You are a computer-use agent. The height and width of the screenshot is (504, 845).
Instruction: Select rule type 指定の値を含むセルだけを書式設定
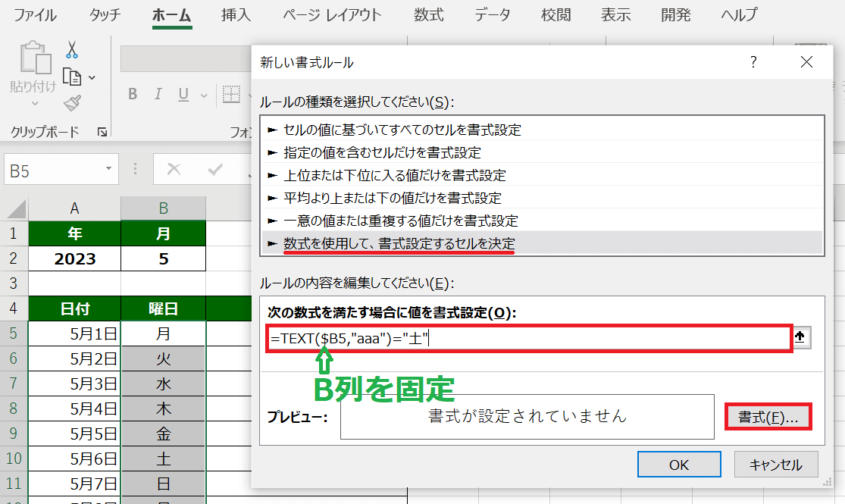(383, 152)
